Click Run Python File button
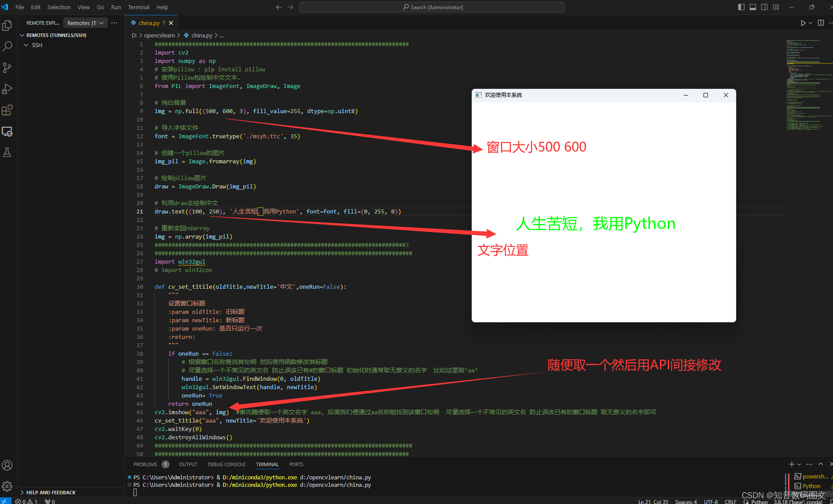833x504 pixels. coord(803,23)
